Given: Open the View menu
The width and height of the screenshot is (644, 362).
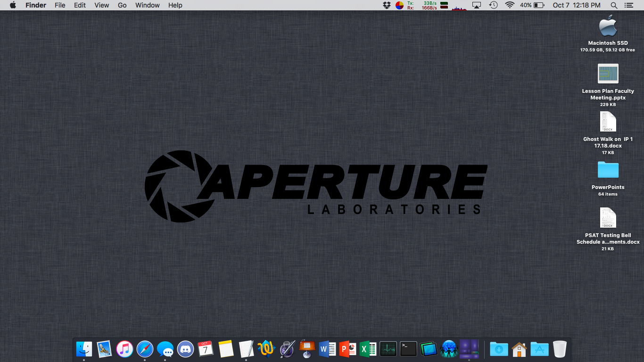Looking at the screenshot, I should tap(102, 5).
